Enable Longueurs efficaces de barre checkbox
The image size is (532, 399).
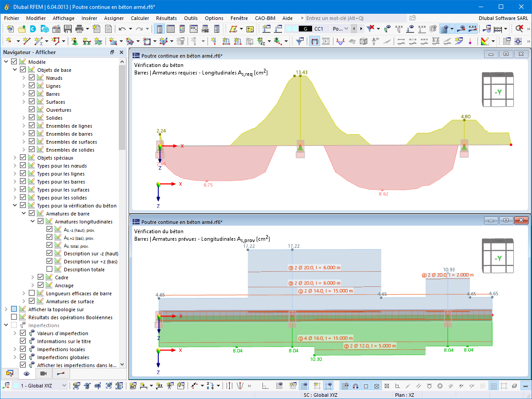[x=32, y=293]
